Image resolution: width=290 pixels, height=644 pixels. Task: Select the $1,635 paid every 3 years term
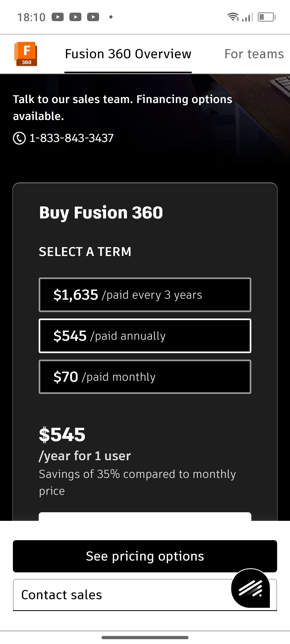(x=145, y=295)
